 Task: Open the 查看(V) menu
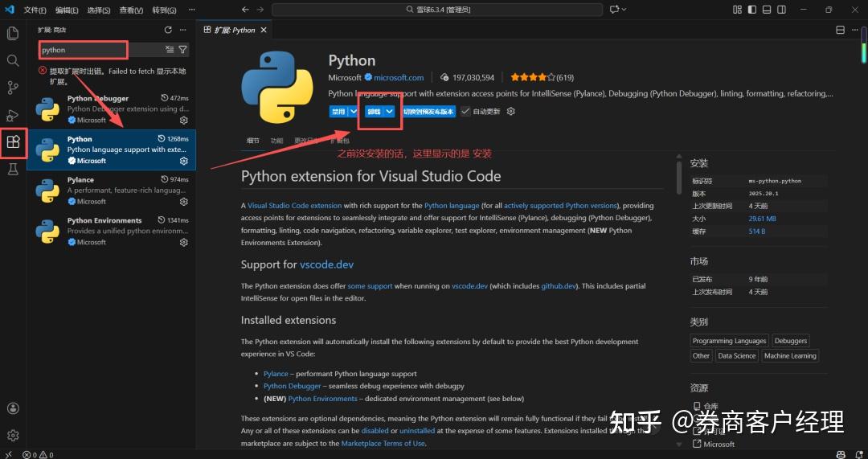(x=131, y=10)
